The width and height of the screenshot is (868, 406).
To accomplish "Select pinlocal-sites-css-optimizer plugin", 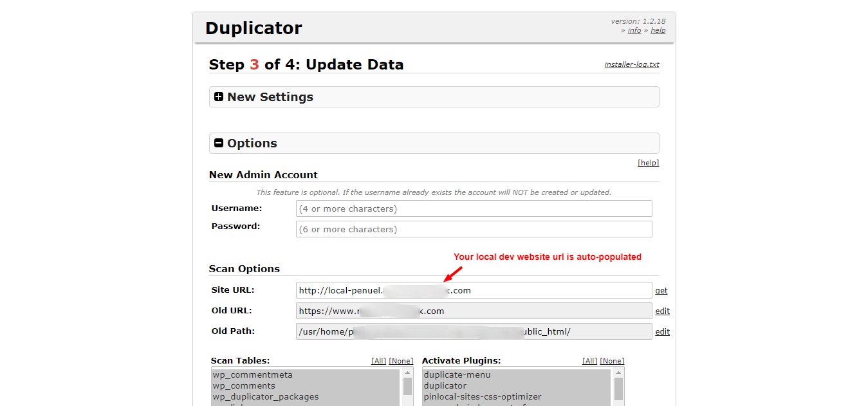I will click(516, 397).
